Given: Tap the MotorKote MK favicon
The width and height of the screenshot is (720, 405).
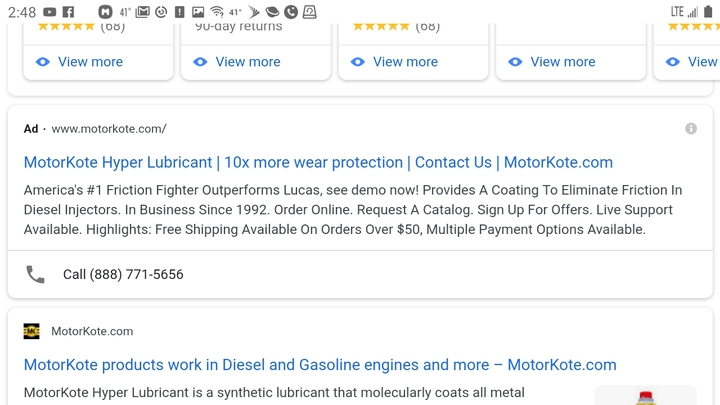Looking at the screenshot, I should 32,331.
